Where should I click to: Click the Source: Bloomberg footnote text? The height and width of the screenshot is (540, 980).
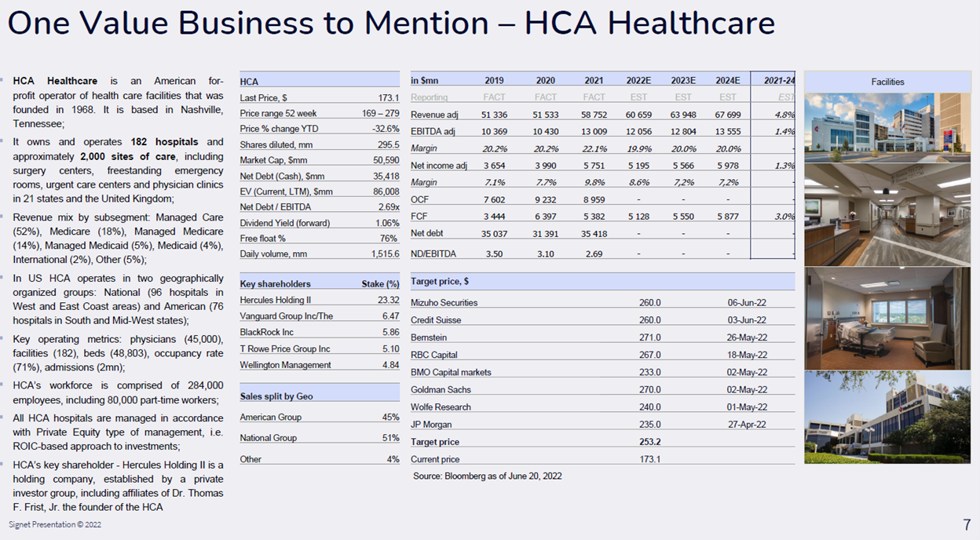pyautogui.click(x=487, y=476)
